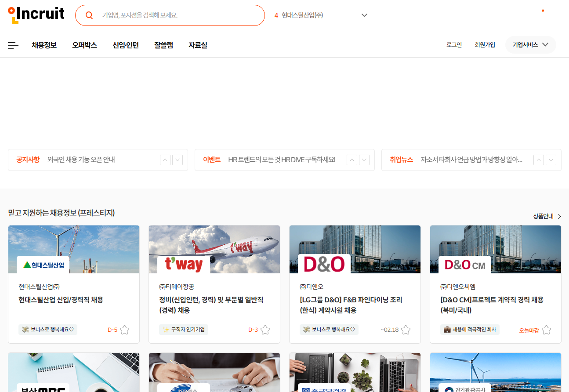
Task: Open the 경기관광공사 card's wind turbine banner image
Action: (x=496, y=372)
